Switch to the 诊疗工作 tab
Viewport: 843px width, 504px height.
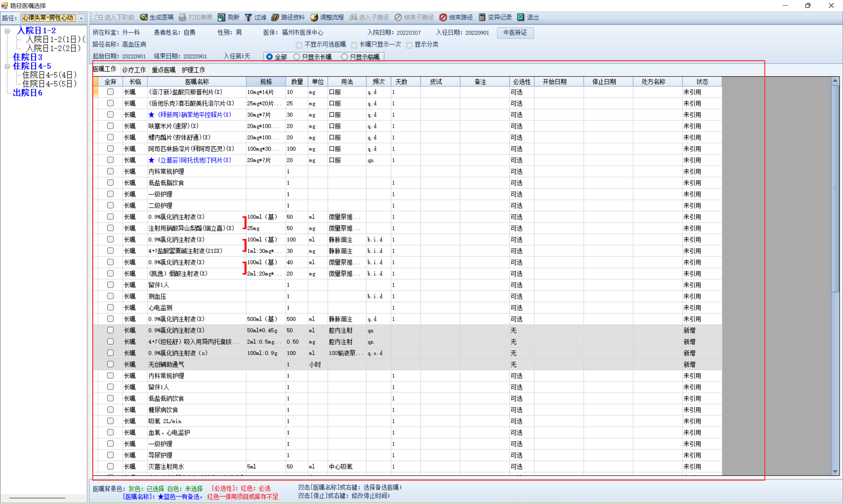134,70
